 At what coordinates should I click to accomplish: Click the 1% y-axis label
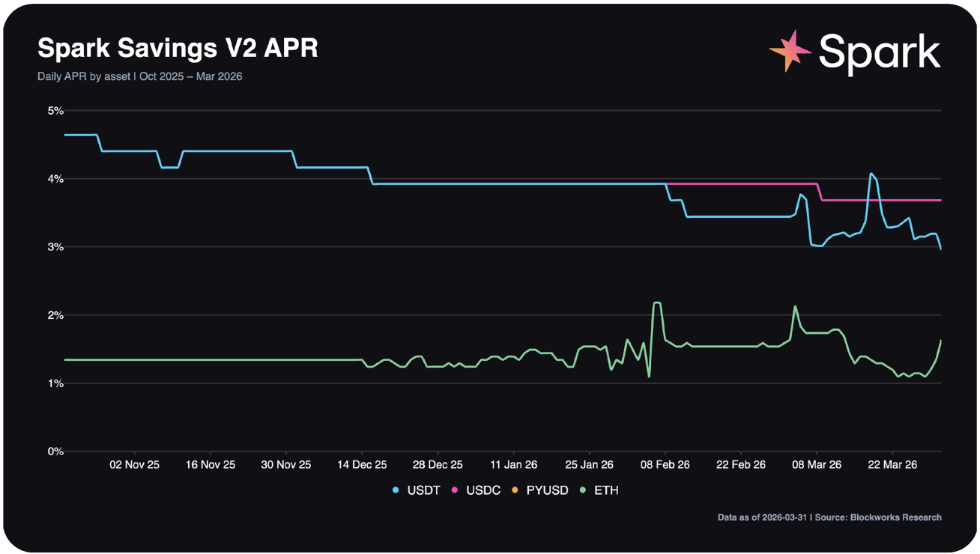(56, 383)
